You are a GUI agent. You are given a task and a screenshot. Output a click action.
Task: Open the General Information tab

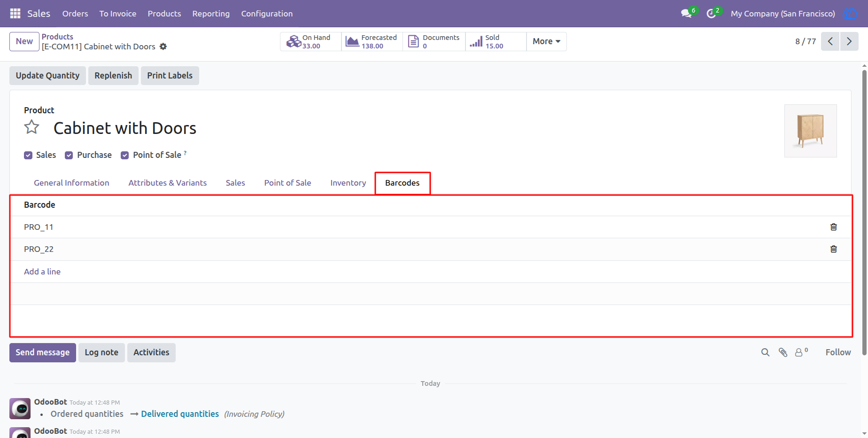click(71, 183)
